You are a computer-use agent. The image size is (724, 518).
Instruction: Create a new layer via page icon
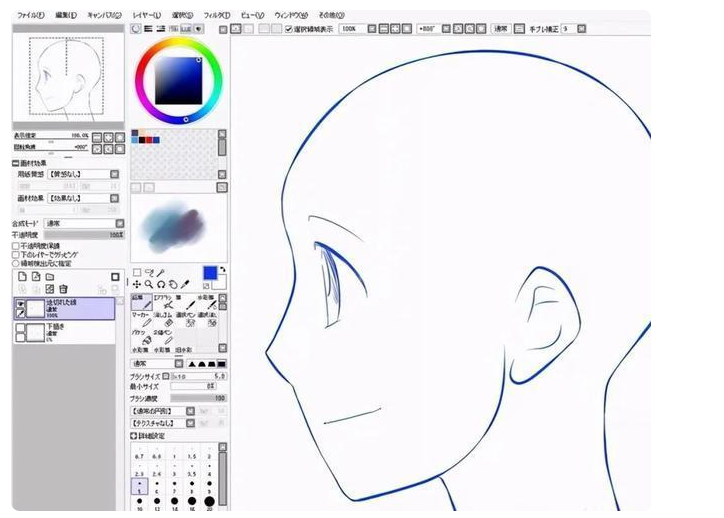(x=22, y=277)
